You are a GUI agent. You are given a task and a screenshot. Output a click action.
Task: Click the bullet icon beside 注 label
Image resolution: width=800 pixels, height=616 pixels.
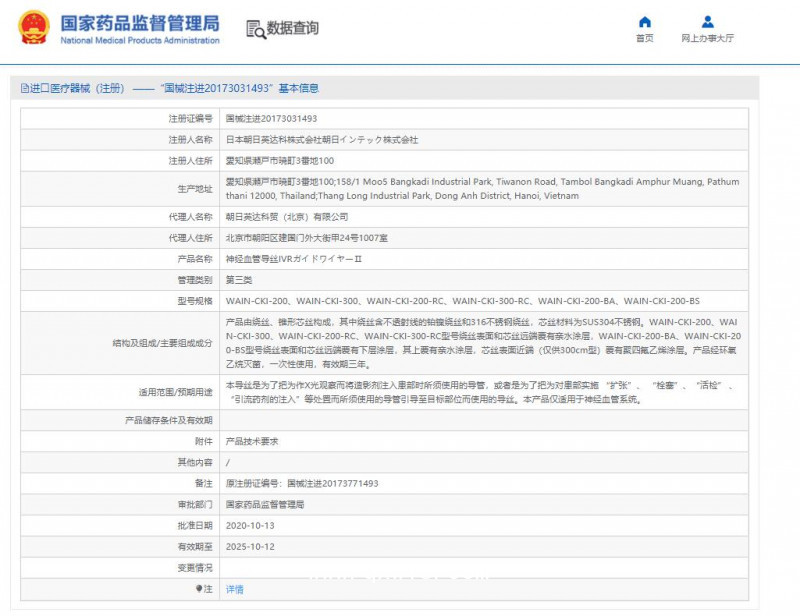[x=199, y=589]
